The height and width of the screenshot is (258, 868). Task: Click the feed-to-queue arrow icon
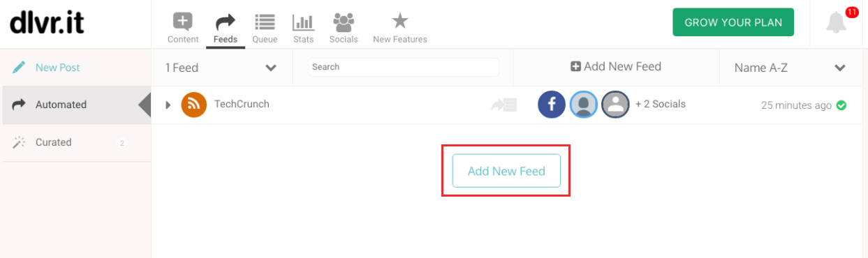pos(503,105)
